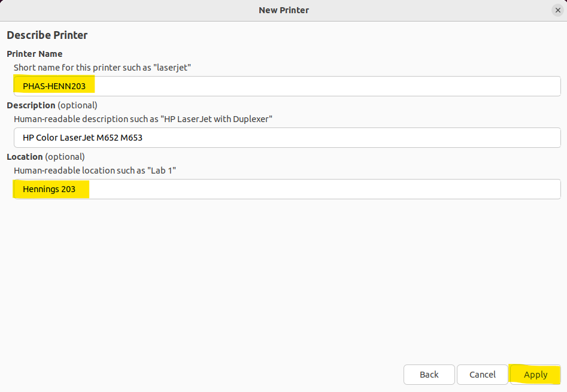Viewport: 567px width, 392px height.
Task: Cancel the new printer setup
Action: (x=483, y=375)
